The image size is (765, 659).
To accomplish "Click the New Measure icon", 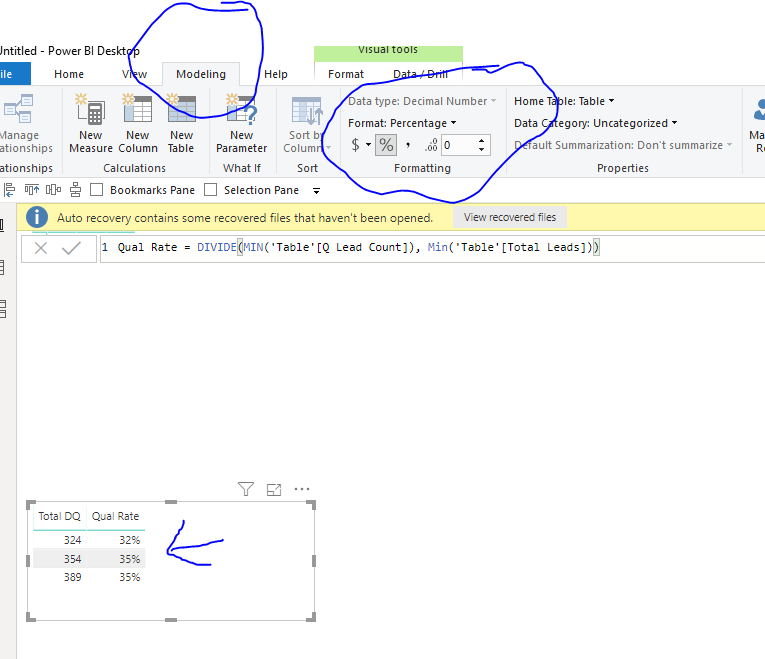I will pyautogui.click(x=90, y=108).
